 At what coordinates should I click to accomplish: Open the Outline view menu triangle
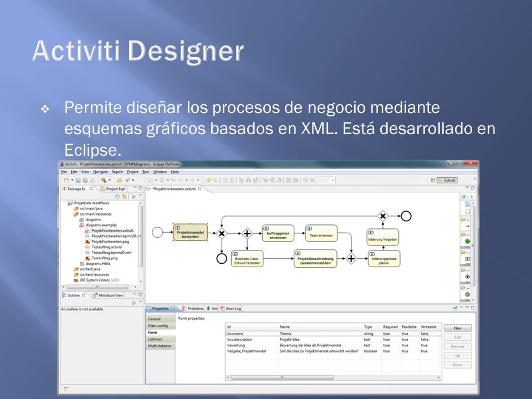point(140,301)
